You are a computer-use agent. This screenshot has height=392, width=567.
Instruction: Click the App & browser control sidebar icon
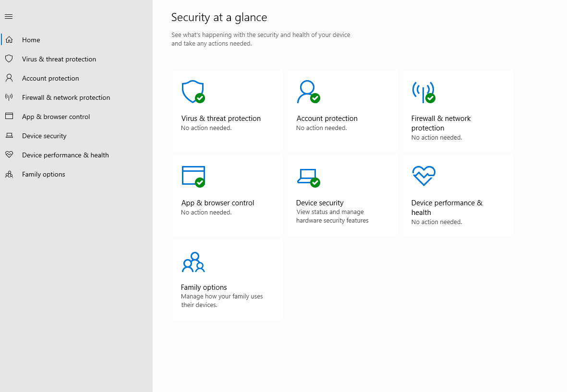(9, 117)
